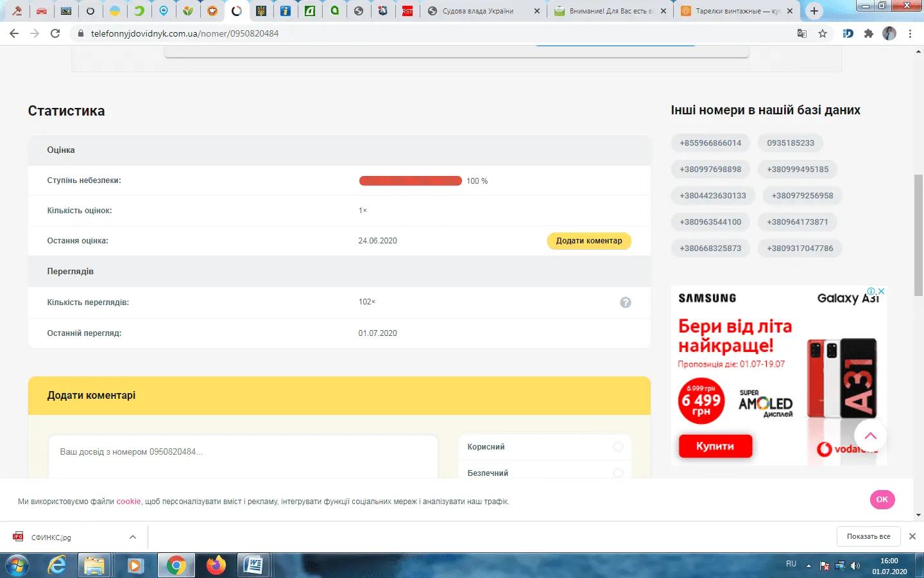924x578 pixels.
Task: Expand the СФИНКС.jpg download item chevron
Action: pos(133,536)
